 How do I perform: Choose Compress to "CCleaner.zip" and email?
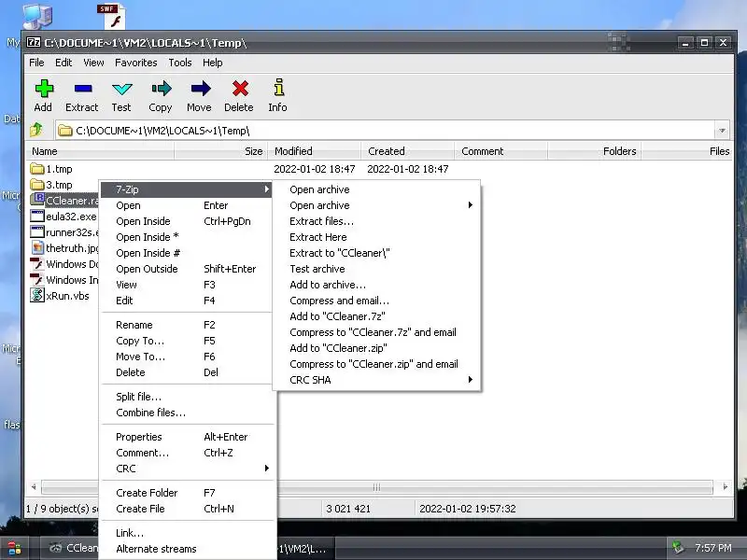tap(374, 364)
